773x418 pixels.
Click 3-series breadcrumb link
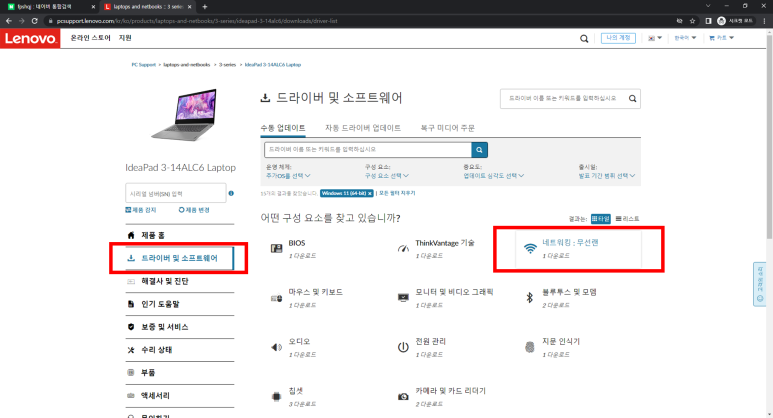point(227,65)
